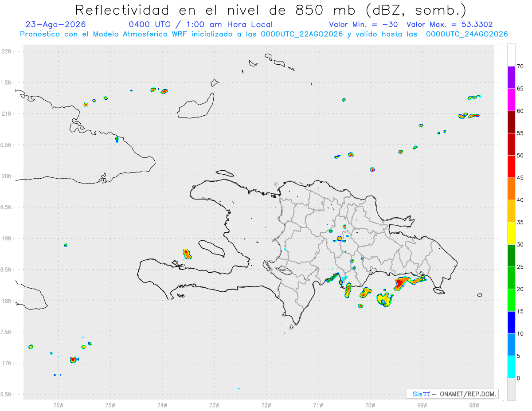This screenshot has width=532, height=411.
Task: Select the maroon 55–60 dBZ color bar segment
Action: pos(511,122)
